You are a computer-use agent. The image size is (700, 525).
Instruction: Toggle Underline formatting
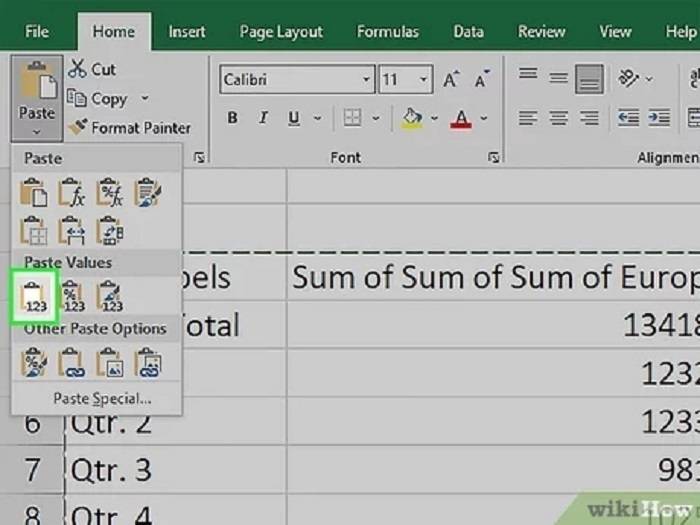294,118
